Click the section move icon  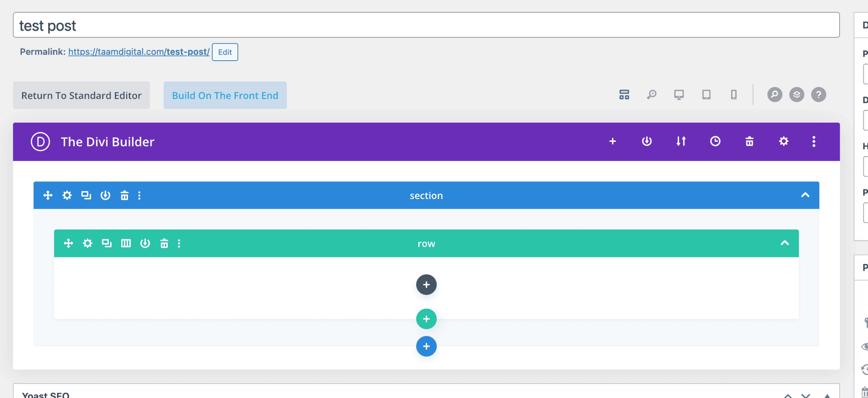(48, 195)
